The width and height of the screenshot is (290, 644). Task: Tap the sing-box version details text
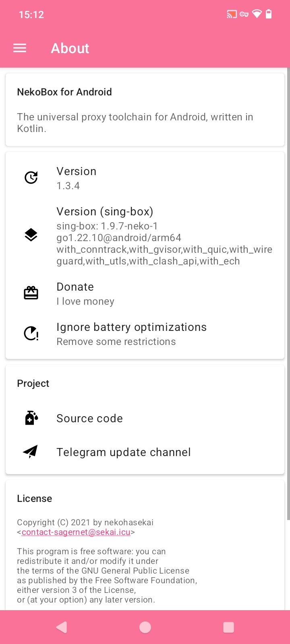click(x=164, y=244)
